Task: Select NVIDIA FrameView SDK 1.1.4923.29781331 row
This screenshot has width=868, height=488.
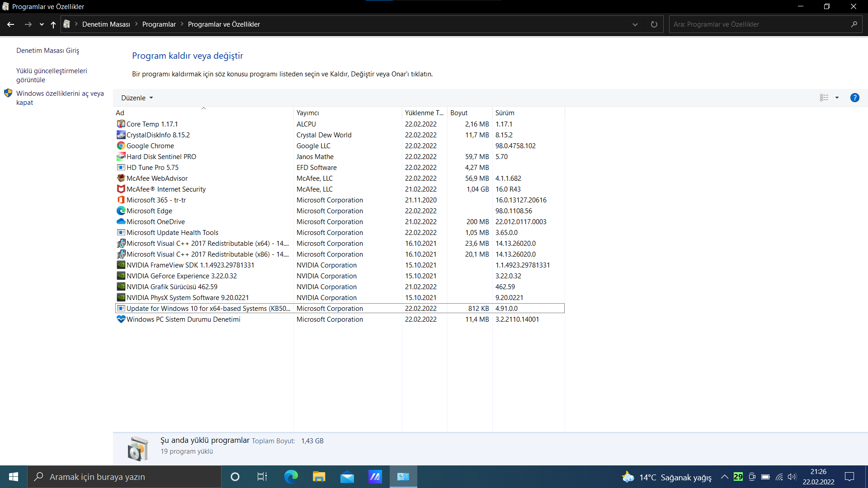Action: 340,265
